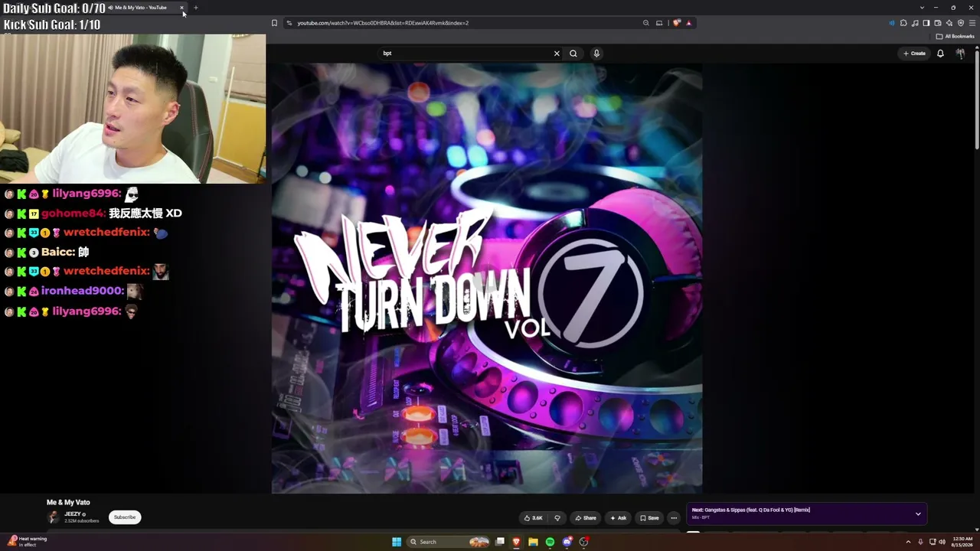The height and width of the screenshot is (551, 980).
Task: Open a new browser tab
Action: click(x=195, y=8)
